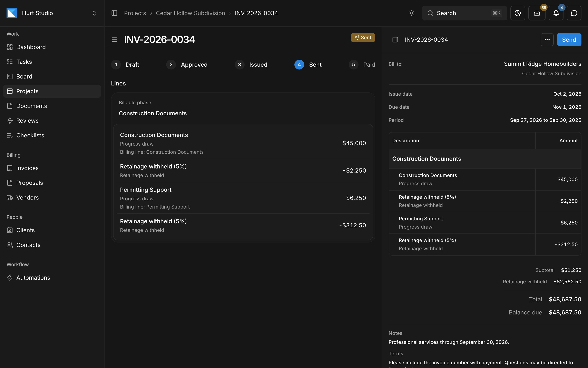Open Documents in the sidebar
Image resolution: width=588 pixels, height=368 pixels.
click(x=52, y=106)
